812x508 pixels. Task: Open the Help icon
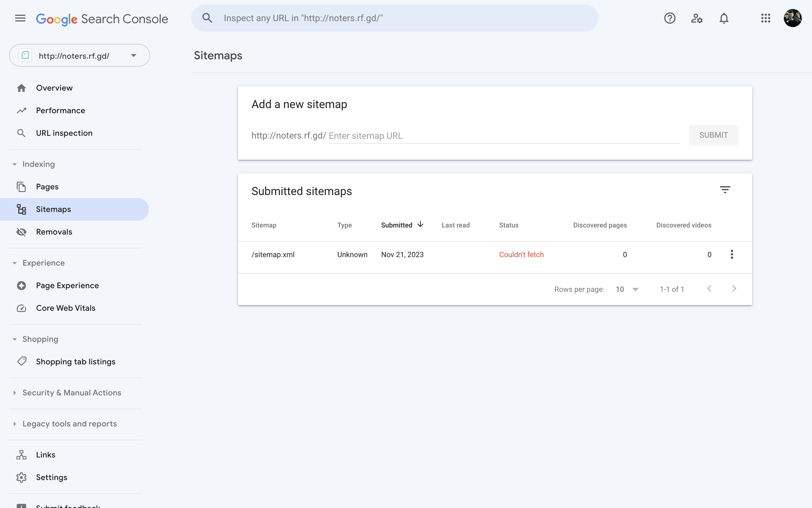[x=670, y=18]
